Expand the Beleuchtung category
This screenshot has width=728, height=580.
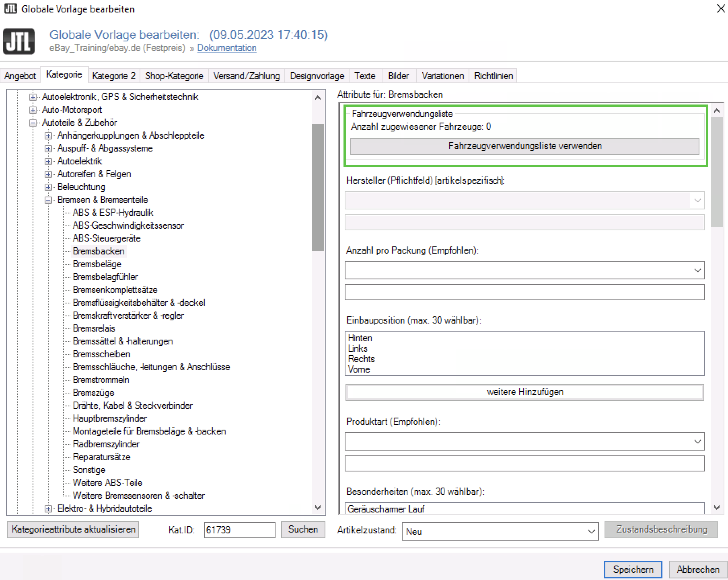click(48, 187)
